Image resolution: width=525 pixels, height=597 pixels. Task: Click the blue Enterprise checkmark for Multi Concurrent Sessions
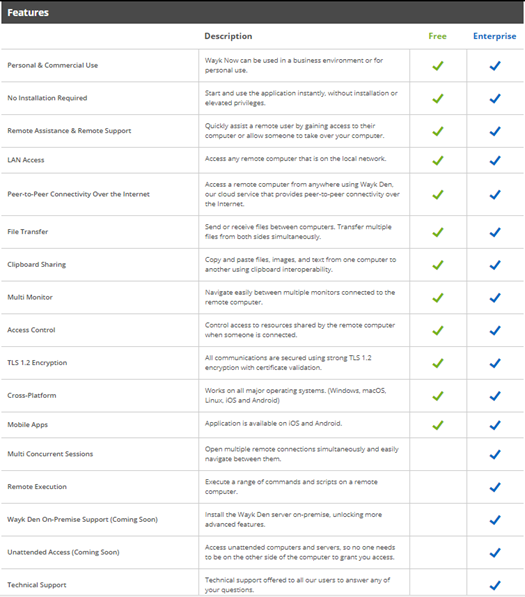click(495, 454)
